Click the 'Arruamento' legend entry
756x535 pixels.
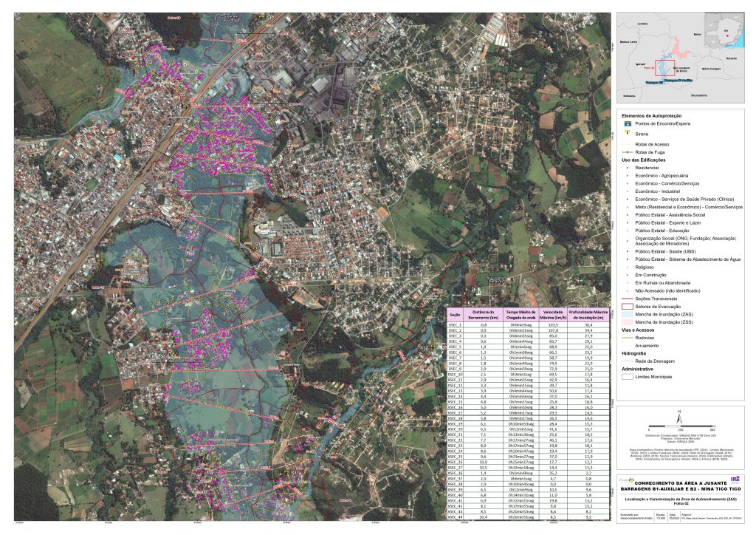coord(647,346)
